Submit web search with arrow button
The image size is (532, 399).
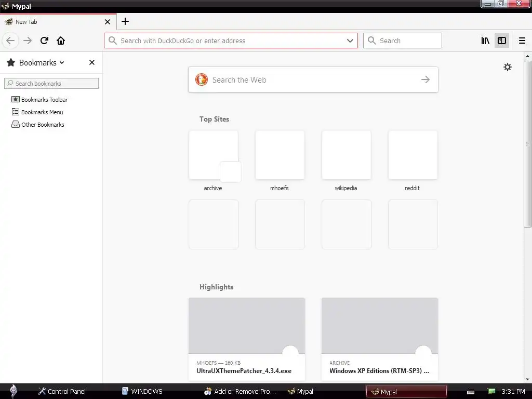coord(425,79)
